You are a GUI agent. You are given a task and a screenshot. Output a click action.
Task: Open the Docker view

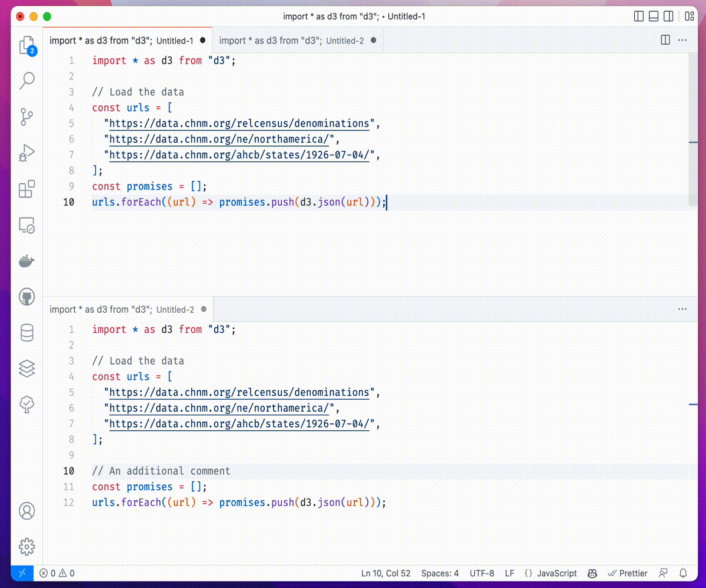pos(26,261)
